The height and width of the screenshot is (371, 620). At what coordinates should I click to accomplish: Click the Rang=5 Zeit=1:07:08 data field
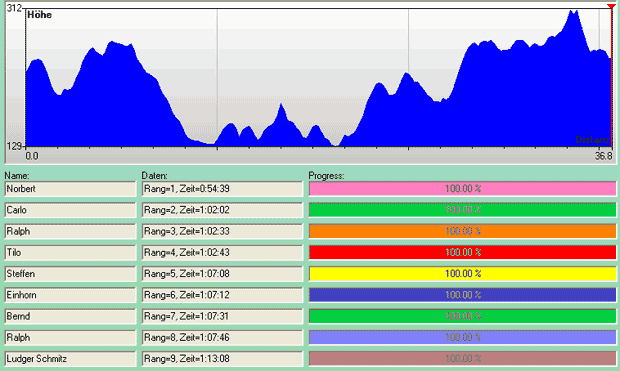point(222,274)
